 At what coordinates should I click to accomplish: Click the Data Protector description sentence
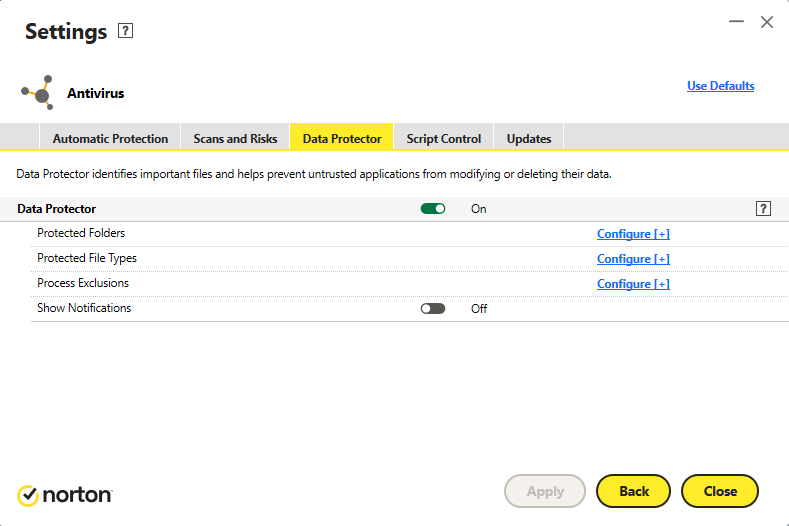click(314, 174)
